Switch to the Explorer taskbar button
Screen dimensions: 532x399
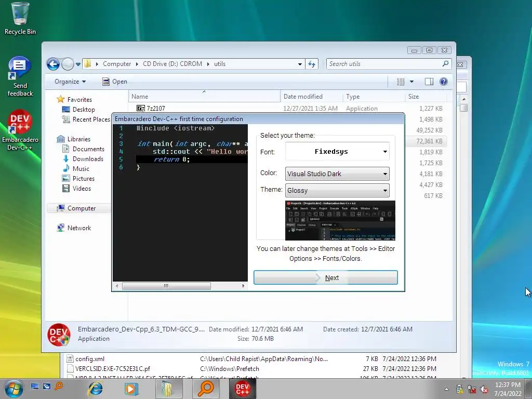(x=168, y=389)
